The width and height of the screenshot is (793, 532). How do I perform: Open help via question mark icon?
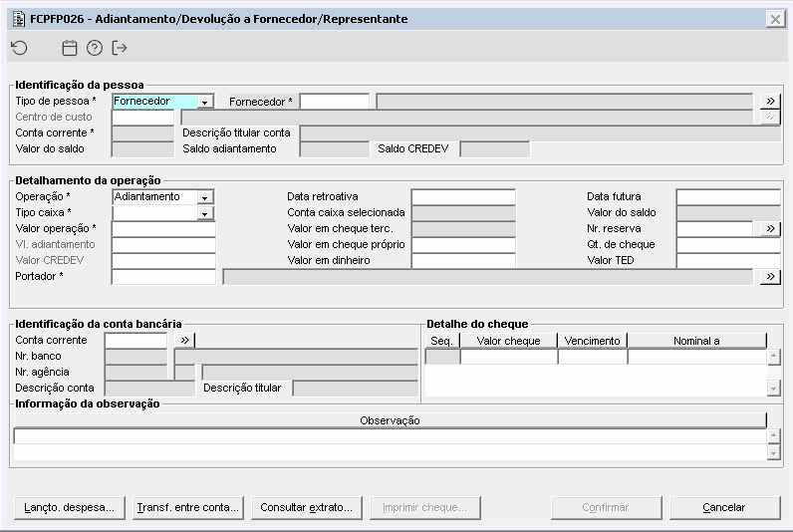(95, 48)
